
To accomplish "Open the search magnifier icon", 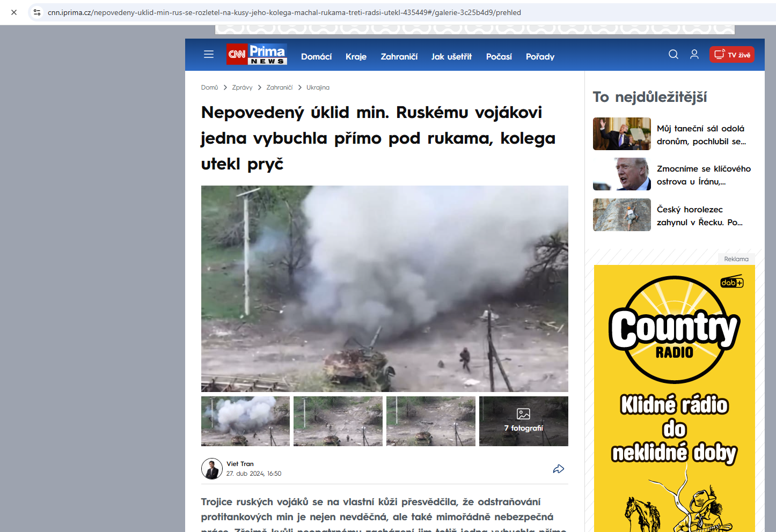I will coord(673,54).
